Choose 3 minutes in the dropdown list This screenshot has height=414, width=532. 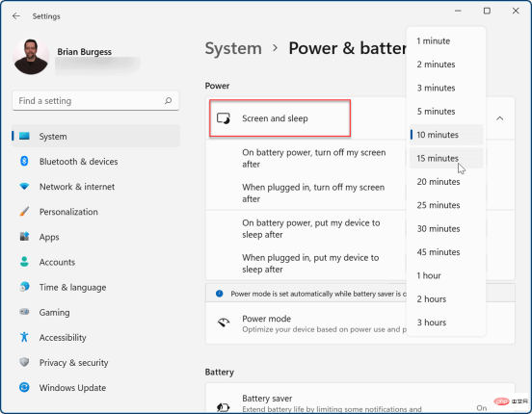point(446,88)
